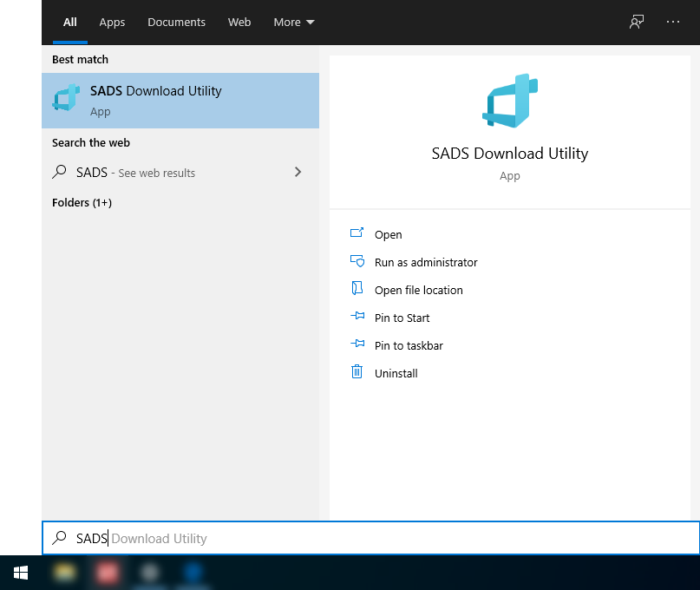The width and height of the screenshot is (700, 590).
Task: Select Pin to taskbar
Action: (409, 345)
